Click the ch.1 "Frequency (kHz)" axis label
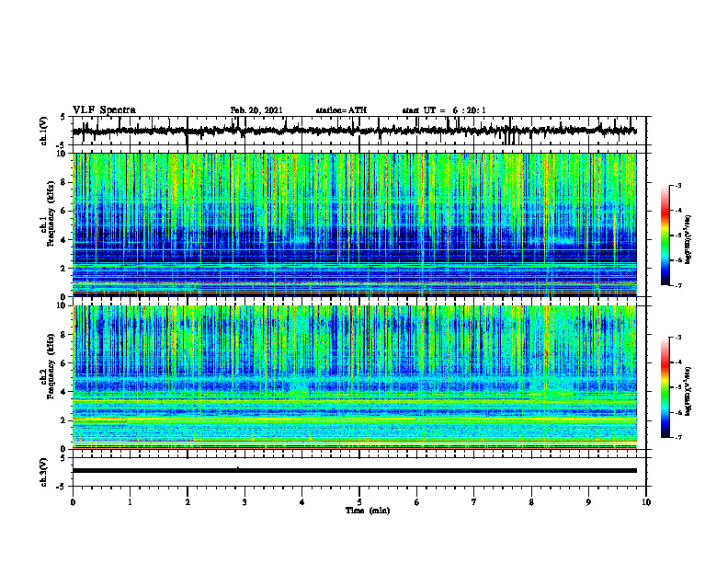Image resolution: width=728 pixels, height=563 pixels. [x=51, y=213]
